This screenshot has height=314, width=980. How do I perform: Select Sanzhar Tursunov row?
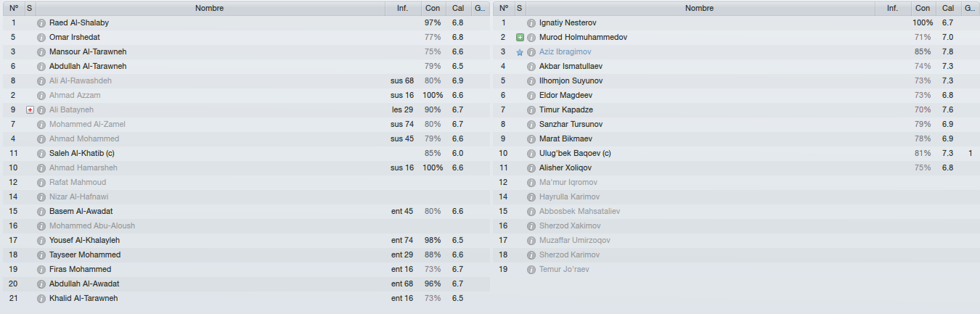(735, 125)
